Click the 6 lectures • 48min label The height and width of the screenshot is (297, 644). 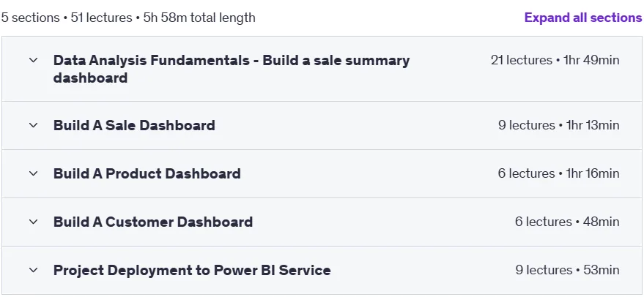tap(568, 222)
